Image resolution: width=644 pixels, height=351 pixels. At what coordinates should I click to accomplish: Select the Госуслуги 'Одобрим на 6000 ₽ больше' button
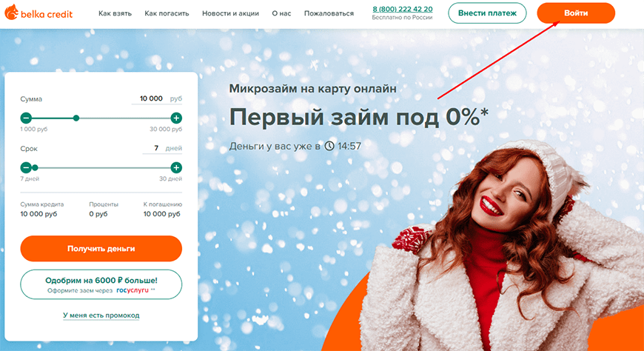(101, 284)
